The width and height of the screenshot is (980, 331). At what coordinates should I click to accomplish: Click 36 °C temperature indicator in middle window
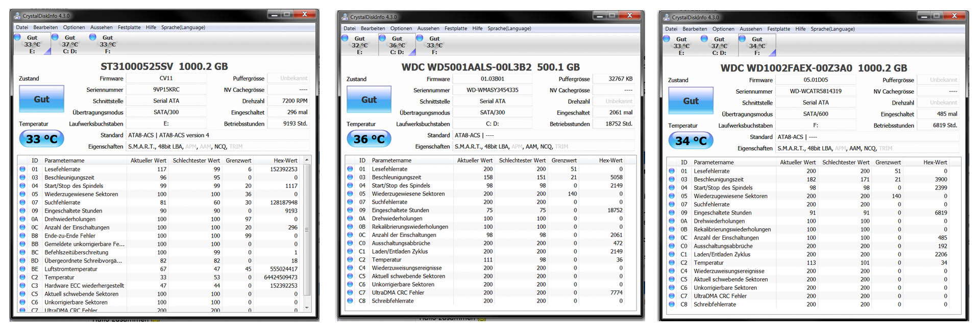coord(369,139)
